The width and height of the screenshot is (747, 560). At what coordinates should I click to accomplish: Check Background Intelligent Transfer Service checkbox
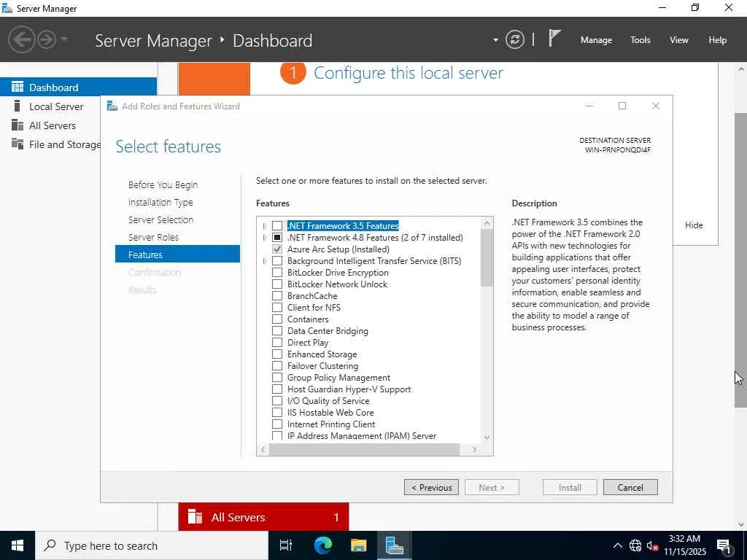click(x=277, y=260)
